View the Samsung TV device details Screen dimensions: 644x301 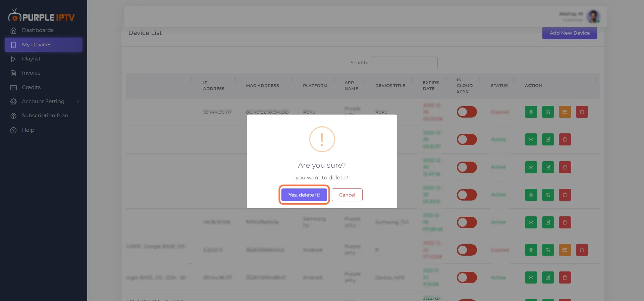tap(531, 222)
